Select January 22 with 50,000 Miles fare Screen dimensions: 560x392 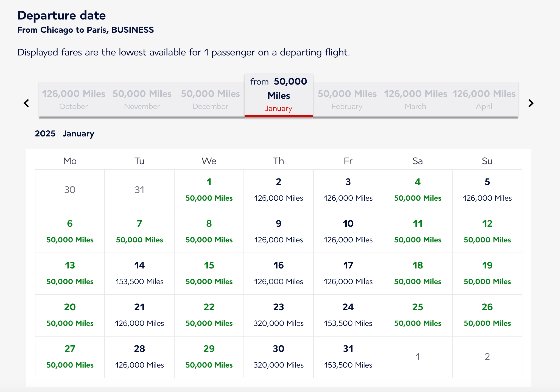tap(209, 315)
